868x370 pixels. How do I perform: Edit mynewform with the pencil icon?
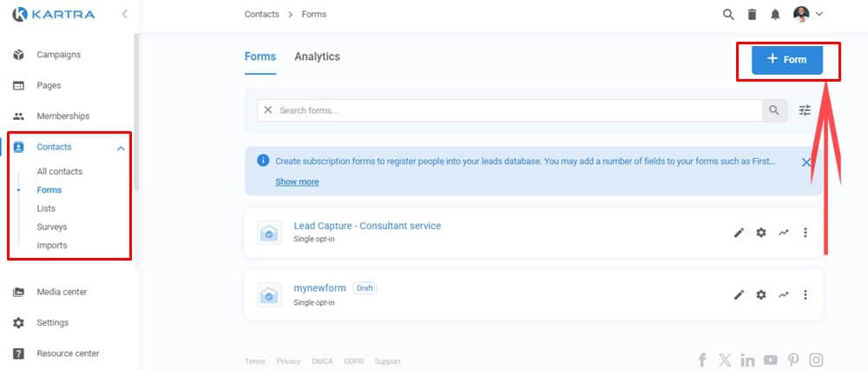[x=739, y=295]
